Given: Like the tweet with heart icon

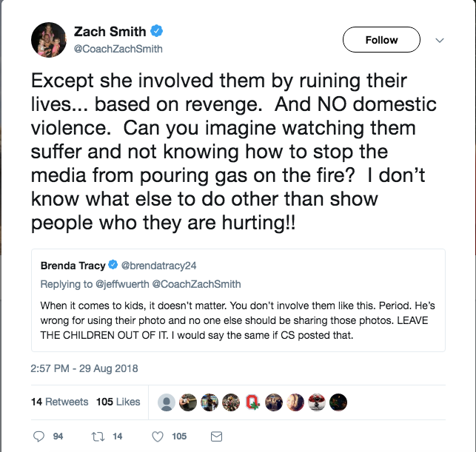Looking at the screenshot, I should [157, 437].
